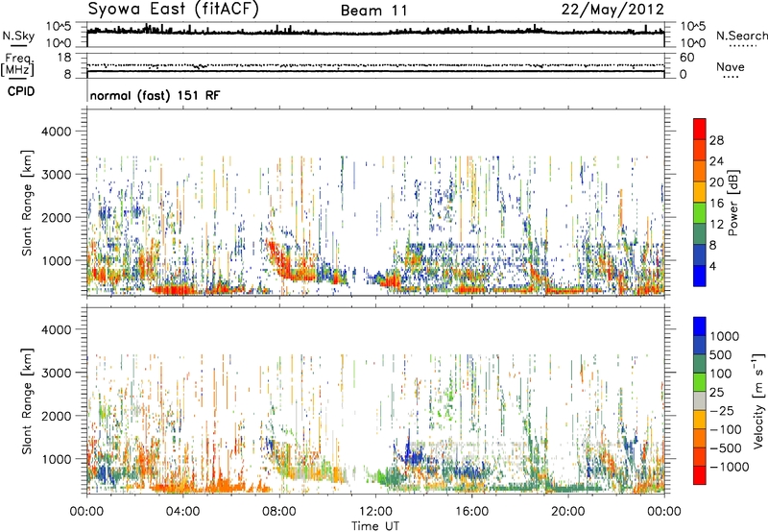Click the "Syowa East (fitACF)" title

click(174, 9)
